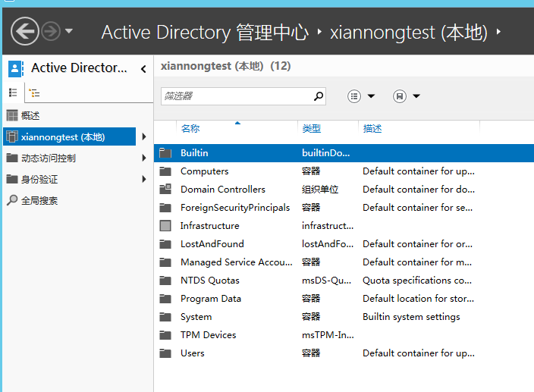The image size is (534, 392).
Task: Click inside the 筛选器 filter box
Action: click(x=235, y=96)
